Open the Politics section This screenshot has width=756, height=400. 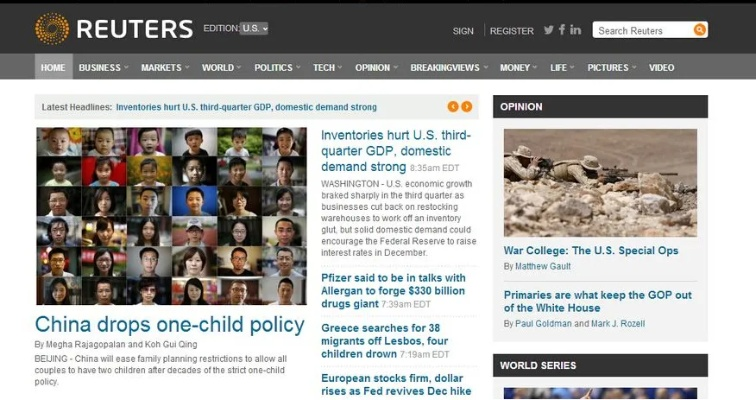point(273,68)
